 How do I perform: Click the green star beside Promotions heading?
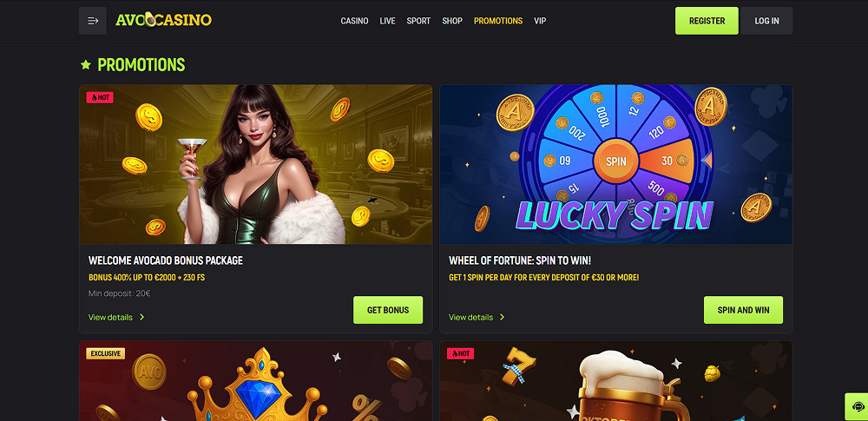[x=86, y=65]
